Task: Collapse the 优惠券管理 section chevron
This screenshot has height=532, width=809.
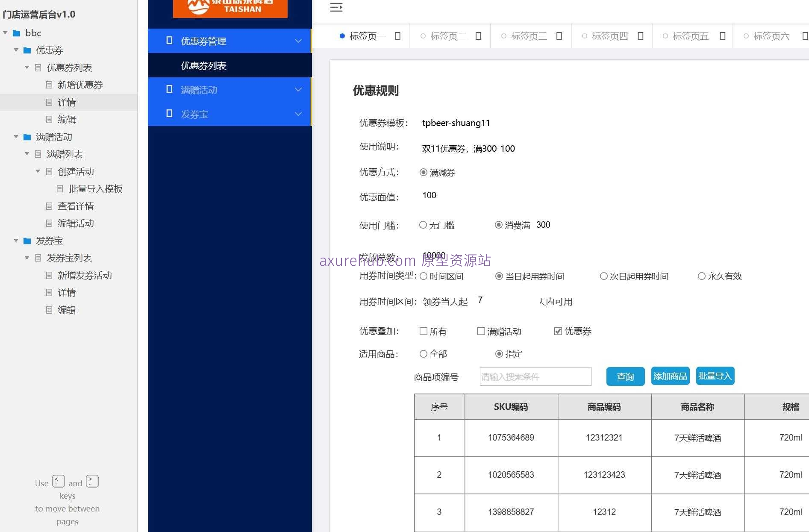Action: coord(298,41)
